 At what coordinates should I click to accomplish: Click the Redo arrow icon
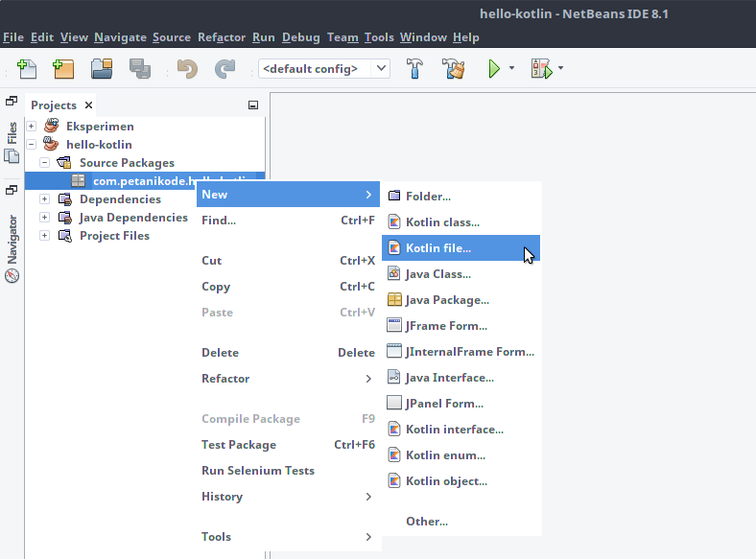[224, 68]
